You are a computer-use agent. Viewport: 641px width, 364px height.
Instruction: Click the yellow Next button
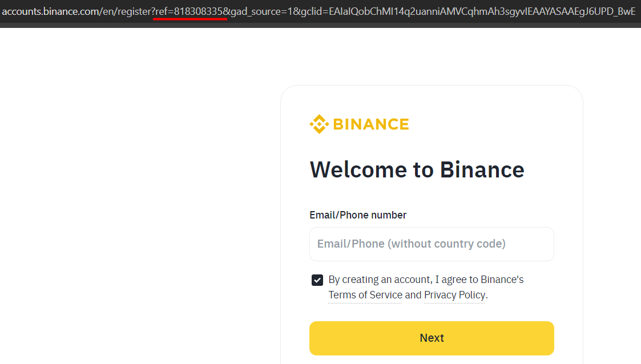432,338
